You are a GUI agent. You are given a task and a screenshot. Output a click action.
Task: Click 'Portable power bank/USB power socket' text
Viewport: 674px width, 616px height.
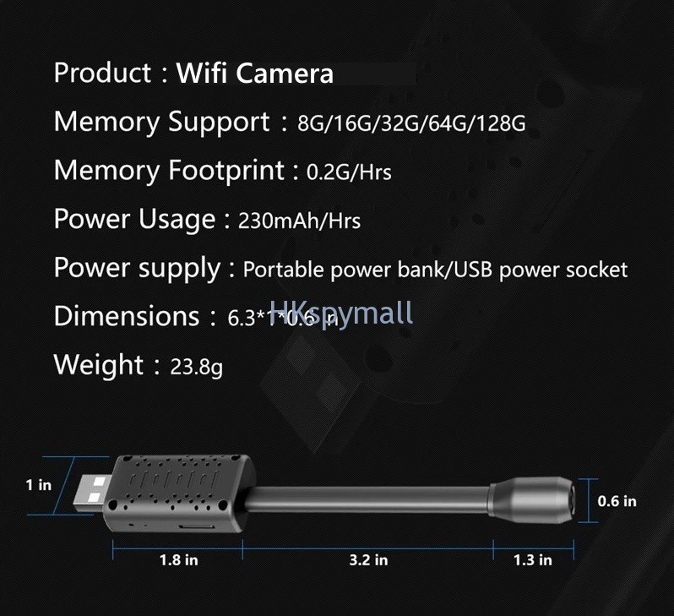[435, 270]
